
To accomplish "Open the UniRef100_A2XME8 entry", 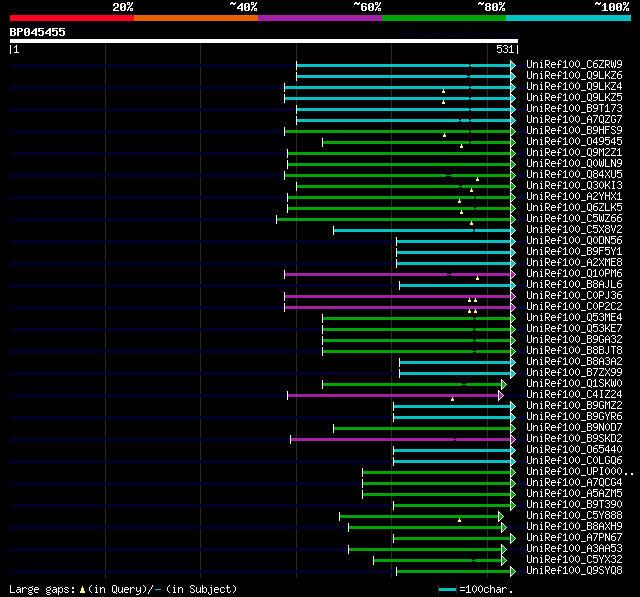I will point(574,263).
